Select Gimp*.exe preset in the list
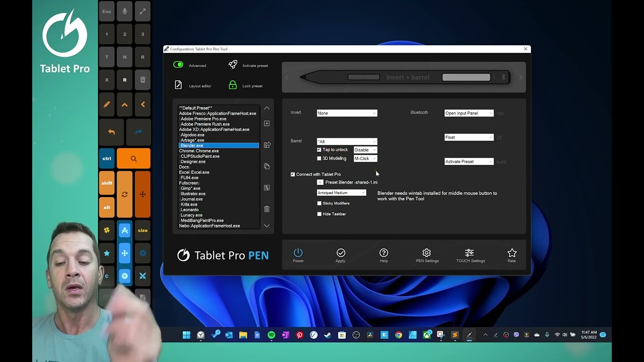Viewport: 644px width, 362px height. pyautogui.click(x=190, y=189)
